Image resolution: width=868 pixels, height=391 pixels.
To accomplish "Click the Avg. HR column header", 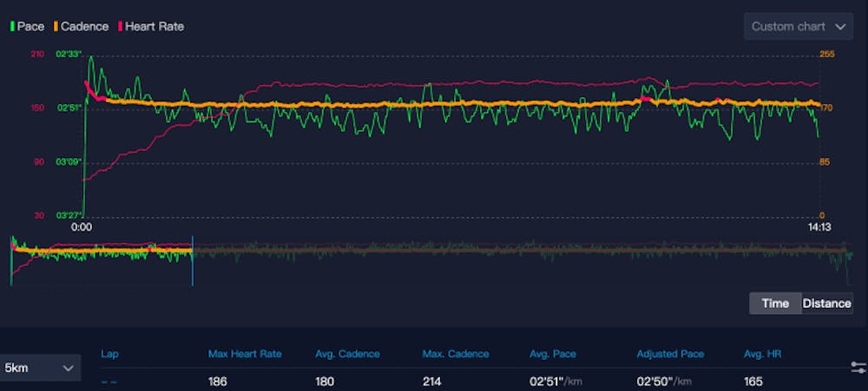I will click(x=762, y=354).
